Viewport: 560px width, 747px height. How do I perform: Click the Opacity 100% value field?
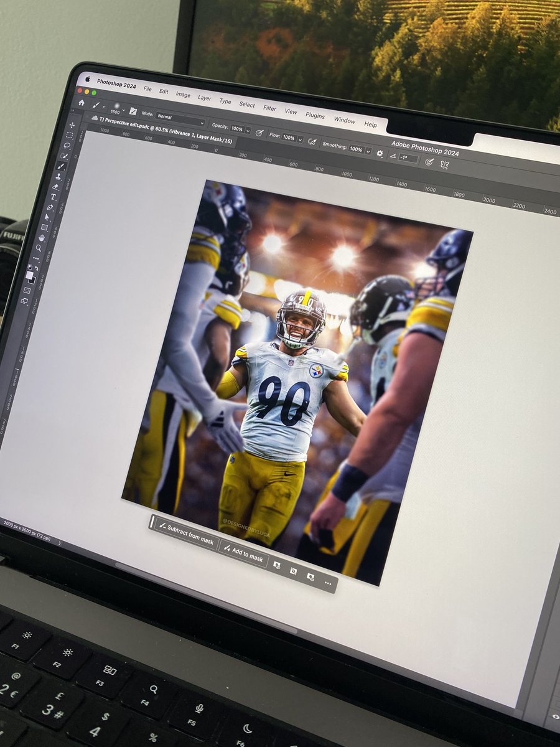click(x=237, y=129)
